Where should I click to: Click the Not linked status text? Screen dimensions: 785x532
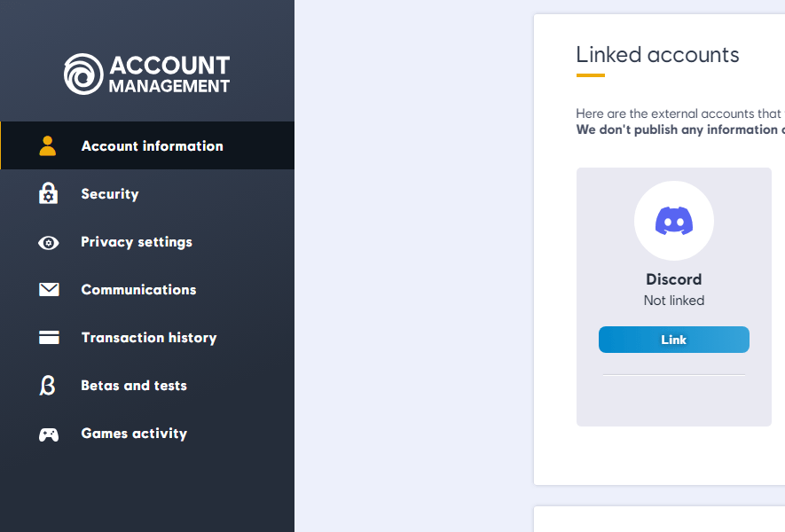pos(674,301)
